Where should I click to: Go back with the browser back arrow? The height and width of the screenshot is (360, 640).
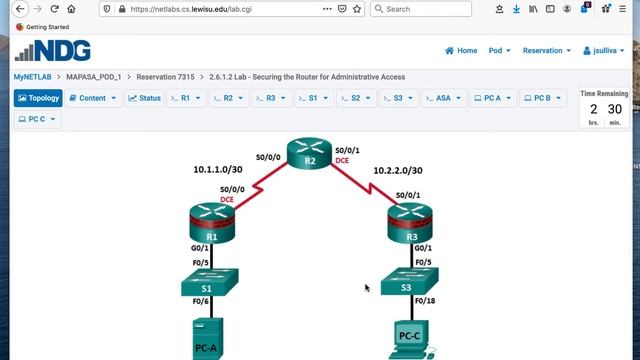click(x=20, y=9)
